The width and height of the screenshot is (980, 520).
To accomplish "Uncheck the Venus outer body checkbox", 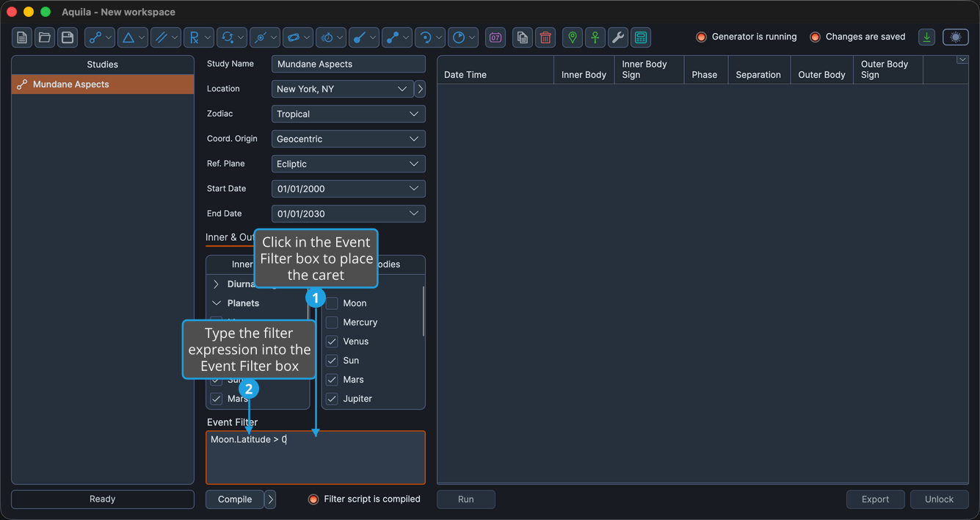I will [332, 342].
